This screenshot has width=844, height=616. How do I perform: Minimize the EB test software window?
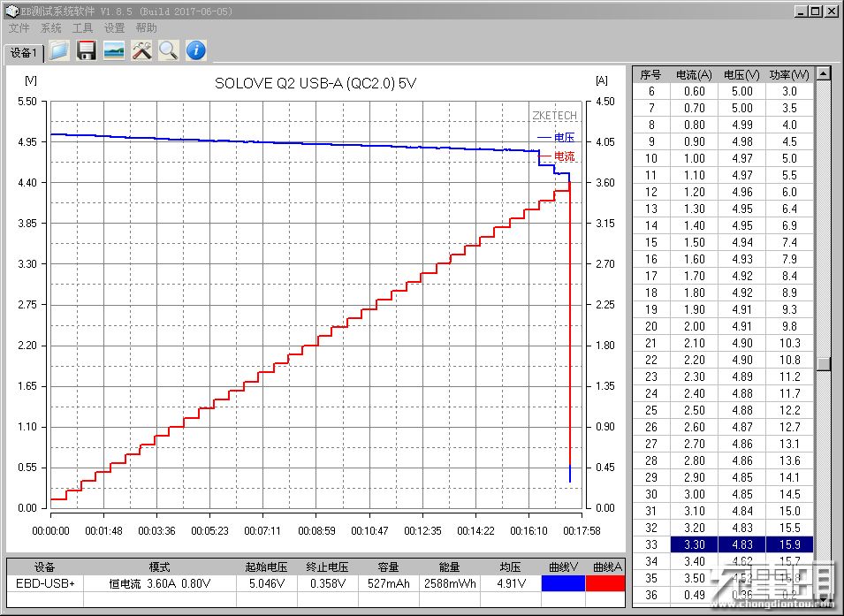[x=801, y=11]
